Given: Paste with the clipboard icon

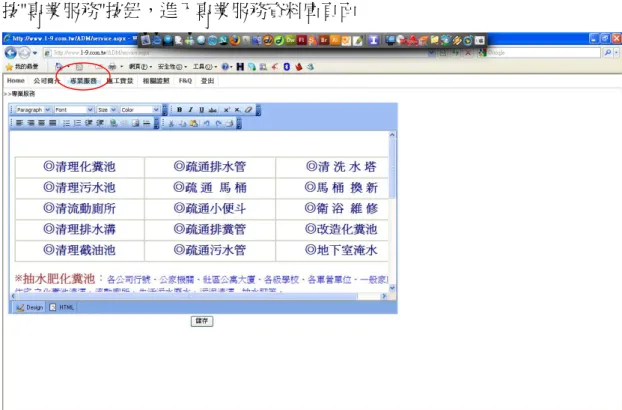Looking at the screenshot, I should [x=194, y=124].
